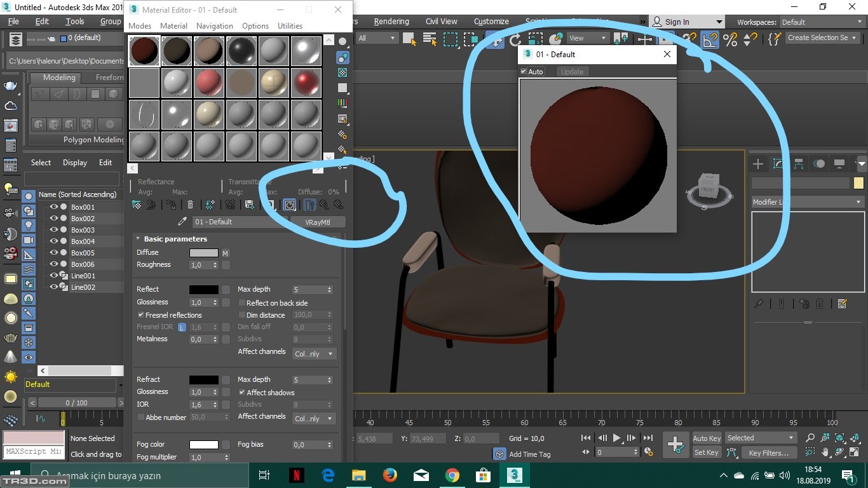The image size is (868, 488).
Task: Uncheck Fresnel reflections option
Action: coord(140,315)
